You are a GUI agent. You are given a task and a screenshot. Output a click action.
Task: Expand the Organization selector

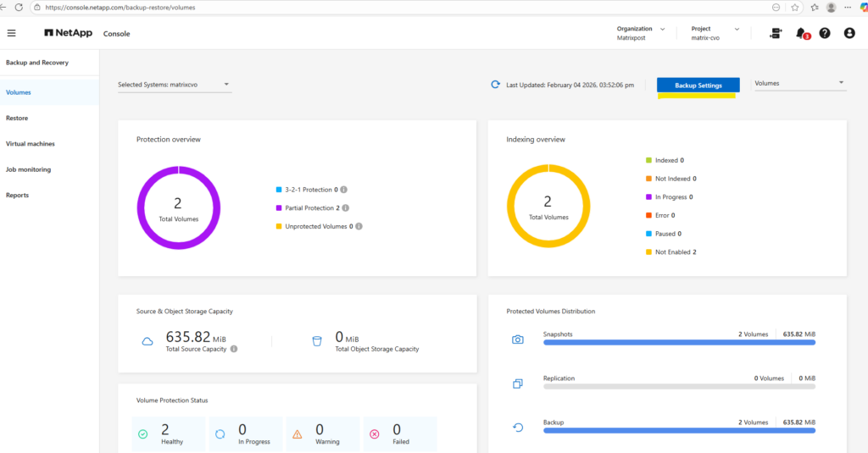(643, 33)
